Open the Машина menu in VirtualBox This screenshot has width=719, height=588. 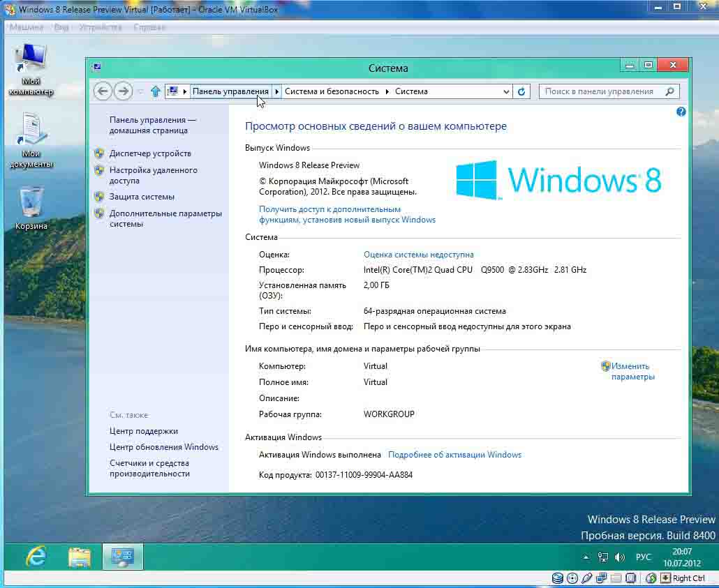pos(26,27)
